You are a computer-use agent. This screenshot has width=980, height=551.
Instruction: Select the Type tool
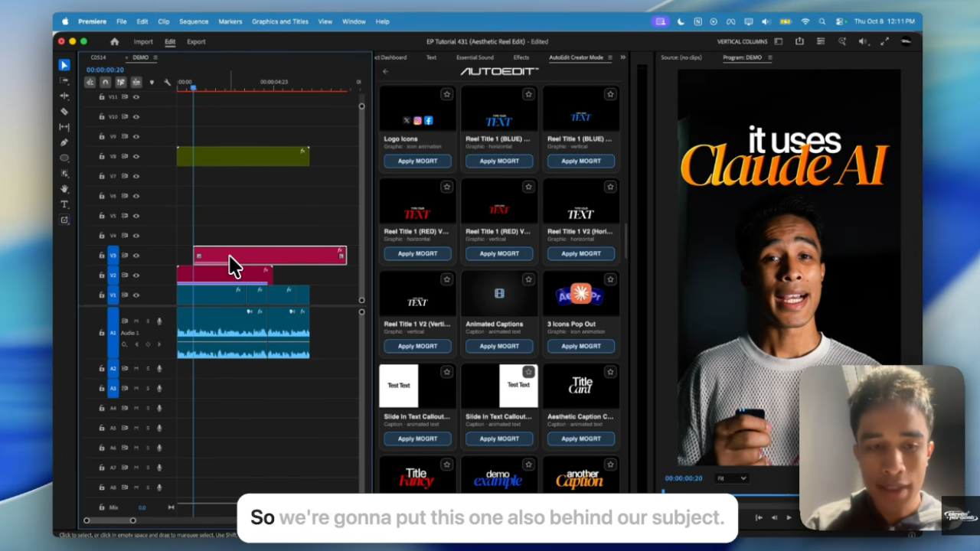click(64, 204)
